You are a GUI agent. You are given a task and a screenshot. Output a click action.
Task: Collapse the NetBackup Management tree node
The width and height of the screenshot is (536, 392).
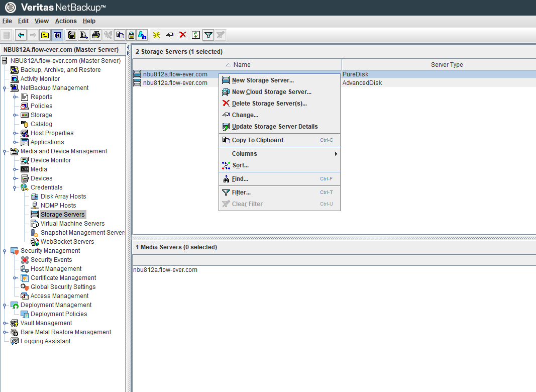[x=5, y=88]
